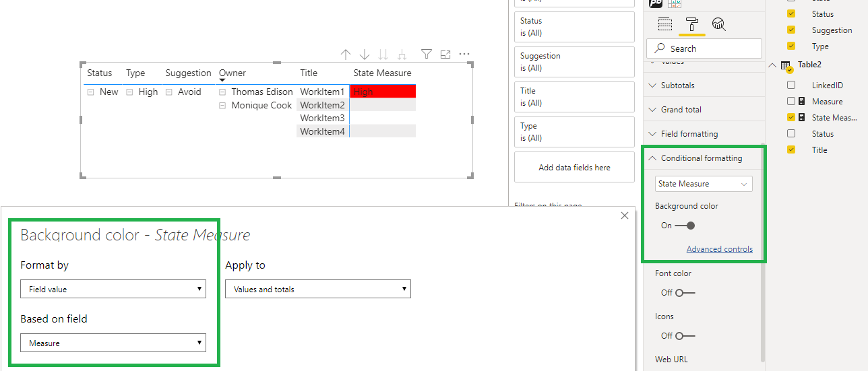Open the Type is (All) filter card
The width and height of the screenshot is (868, 371).
pos(574,132)
